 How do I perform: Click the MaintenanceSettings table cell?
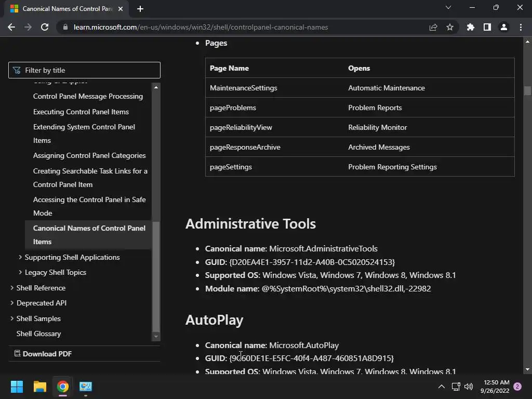tap(274, 88)
